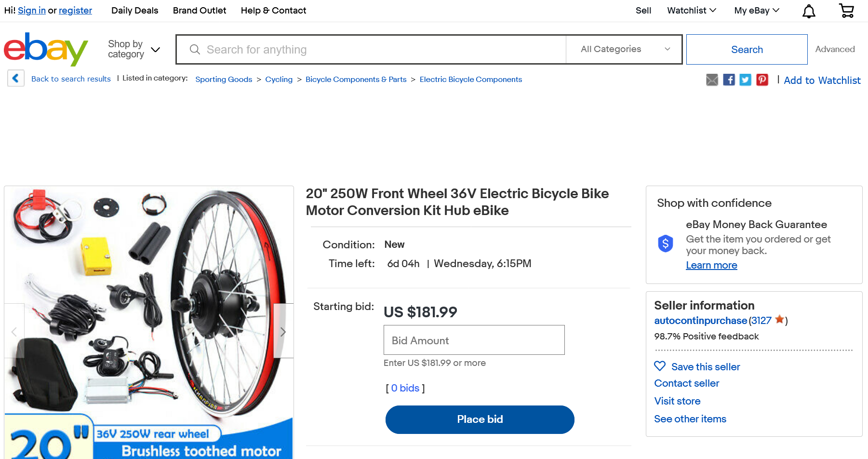Click the Add to Watchlist link
This screenshot has width=868, height=459.
[822, 81]
